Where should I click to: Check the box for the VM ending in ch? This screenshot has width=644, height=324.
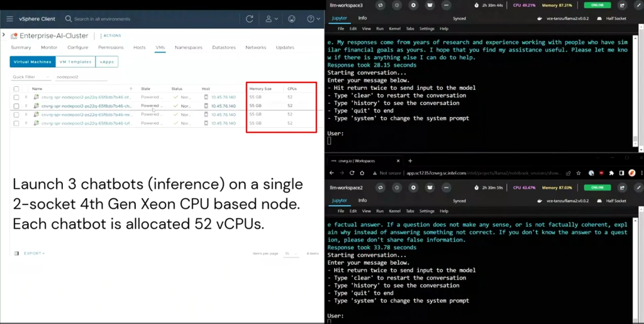(x=16, y=106)
